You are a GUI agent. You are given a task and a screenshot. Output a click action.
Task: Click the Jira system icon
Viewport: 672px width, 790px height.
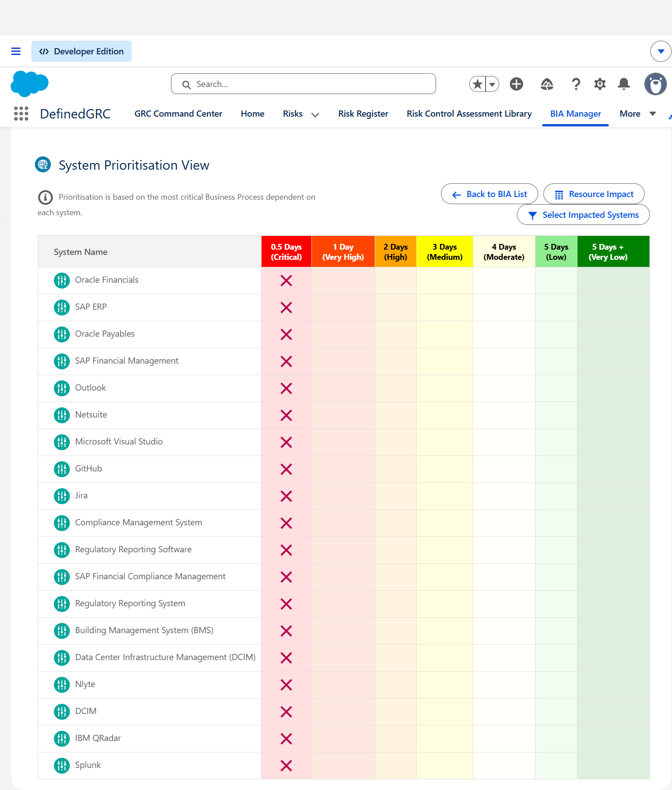tap(62, 496)
